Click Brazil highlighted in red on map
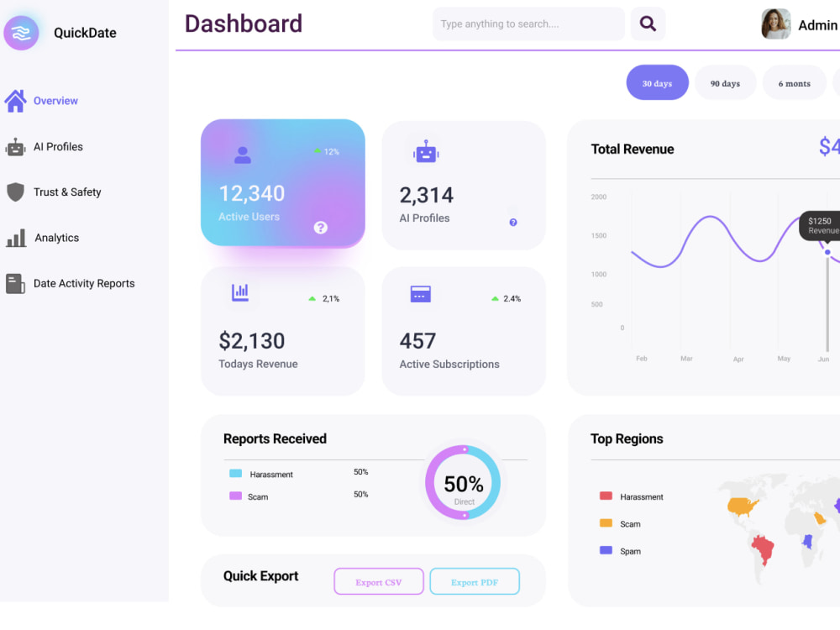Screen dimensions: 840x630 (x=764, y=549)
